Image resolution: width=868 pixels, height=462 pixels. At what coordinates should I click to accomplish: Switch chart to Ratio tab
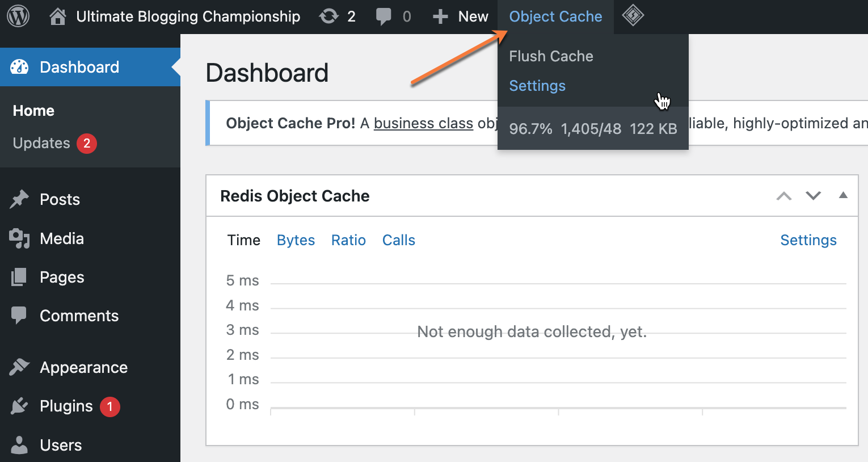click(x=348, y=240)
